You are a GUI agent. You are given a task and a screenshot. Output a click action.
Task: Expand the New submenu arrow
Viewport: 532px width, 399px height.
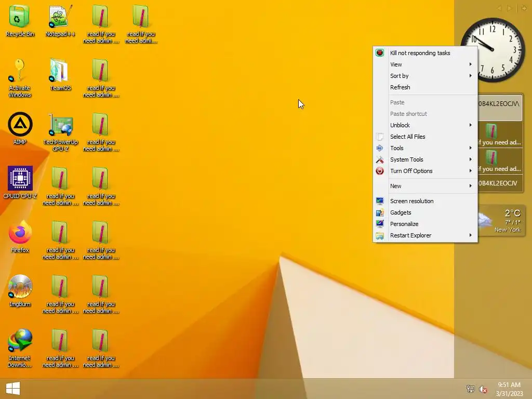(471, 185)
